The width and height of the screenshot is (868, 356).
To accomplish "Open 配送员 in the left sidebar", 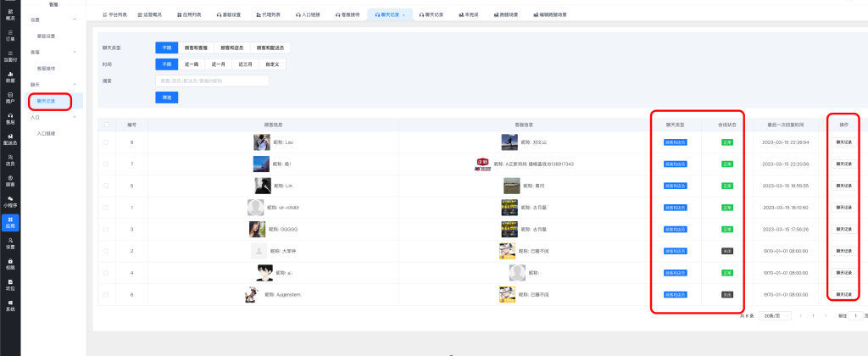I will (10, 138).
